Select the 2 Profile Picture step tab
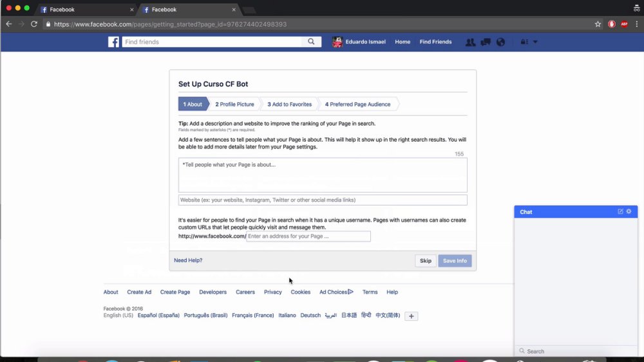644x362 pixels. [x=234, y=104]
